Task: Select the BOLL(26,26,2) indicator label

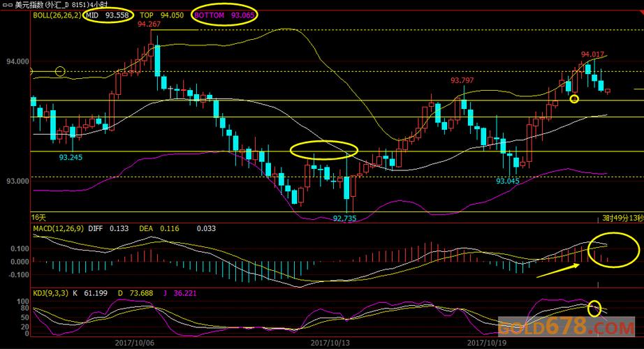Action: (x=56, y=15)
